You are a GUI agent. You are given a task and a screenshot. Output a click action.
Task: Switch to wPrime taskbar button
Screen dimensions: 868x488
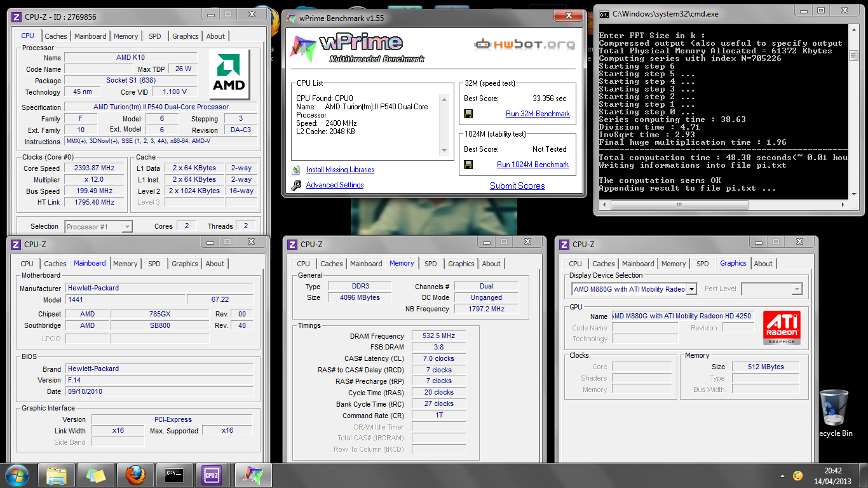(x=252, y=475)
